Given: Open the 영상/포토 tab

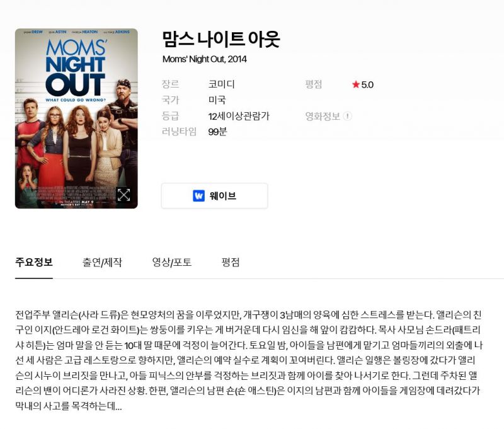Looking at the screenshot, I should (171, 262).
